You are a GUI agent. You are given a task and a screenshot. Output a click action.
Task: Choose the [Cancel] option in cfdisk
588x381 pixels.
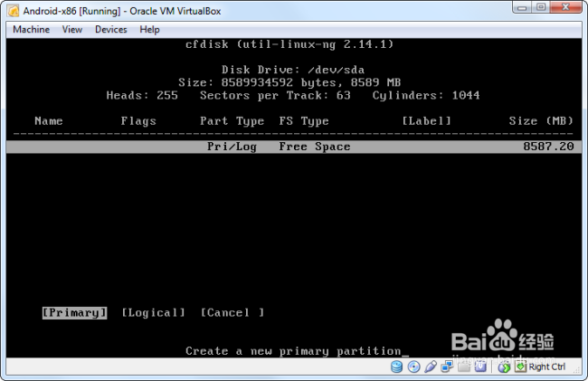[x=232, y=312]
